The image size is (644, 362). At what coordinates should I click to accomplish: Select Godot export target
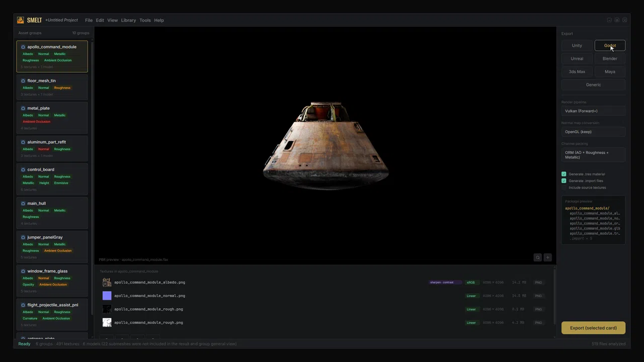click(x=610, y=46)
